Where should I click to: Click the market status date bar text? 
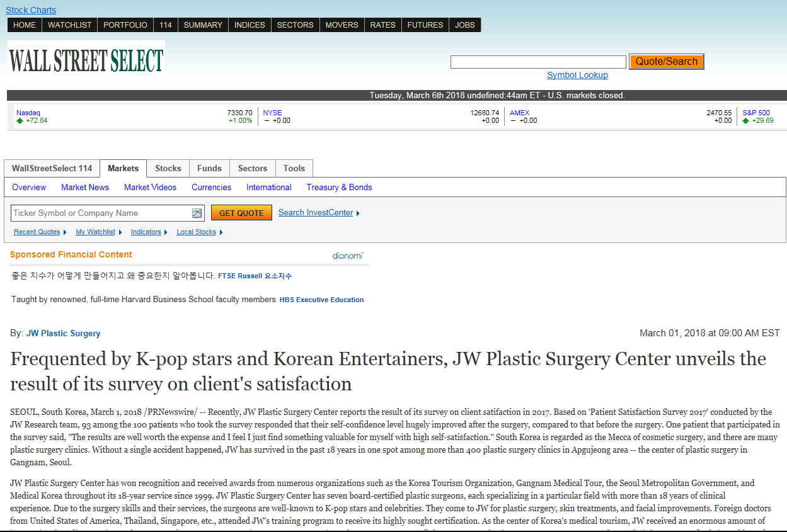497,96
